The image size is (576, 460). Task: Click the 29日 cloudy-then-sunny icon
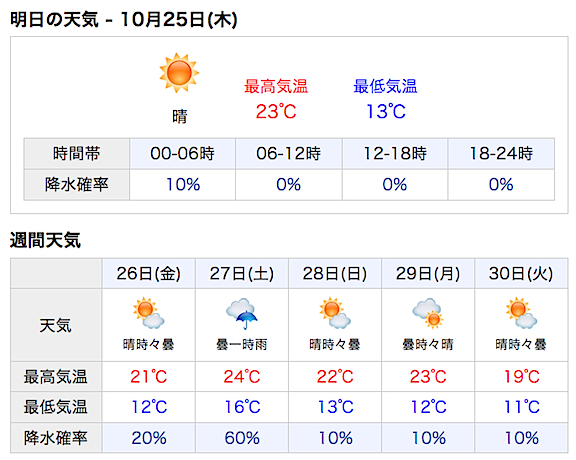point(428,313)
